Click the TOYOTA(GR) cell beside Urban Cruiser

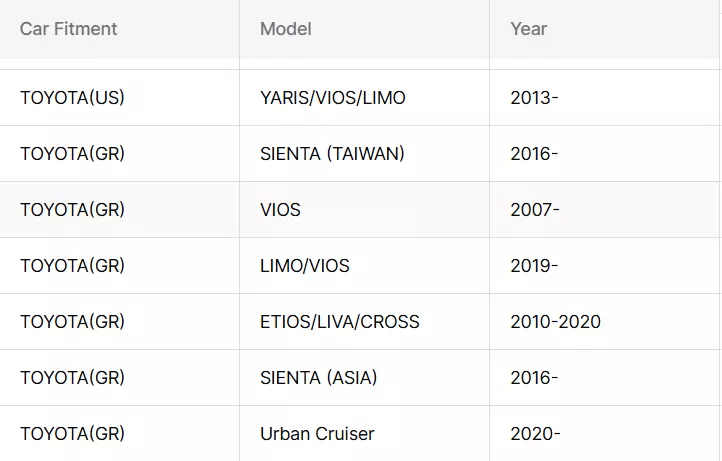119,434
